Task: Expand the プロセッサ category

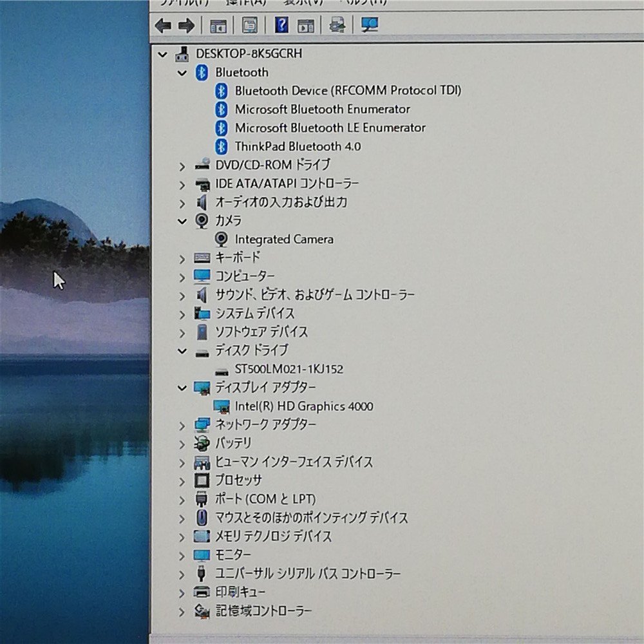Action: point(182,480)
